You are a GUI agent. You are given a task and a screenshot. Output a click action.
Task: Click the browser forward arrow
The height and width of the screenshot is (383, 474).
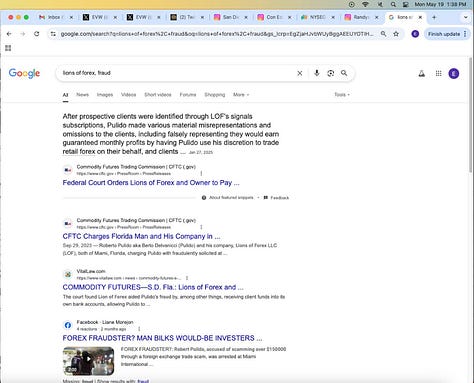click(23, 34)
